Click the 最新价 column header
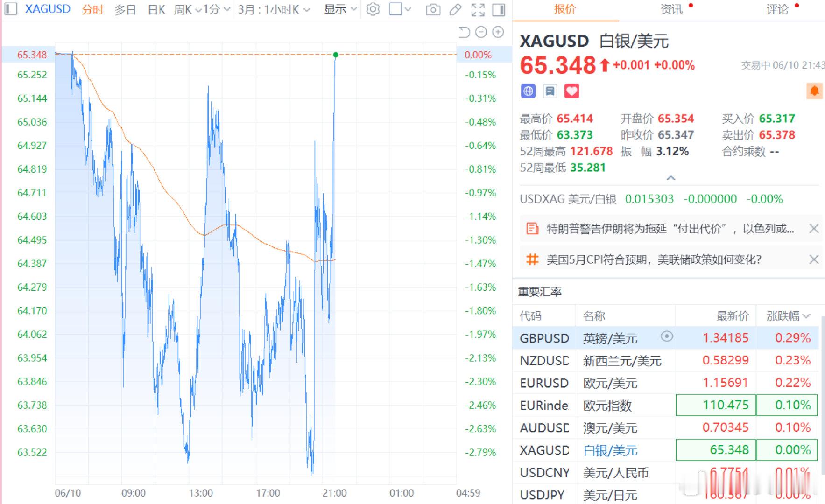 point(733,316)
